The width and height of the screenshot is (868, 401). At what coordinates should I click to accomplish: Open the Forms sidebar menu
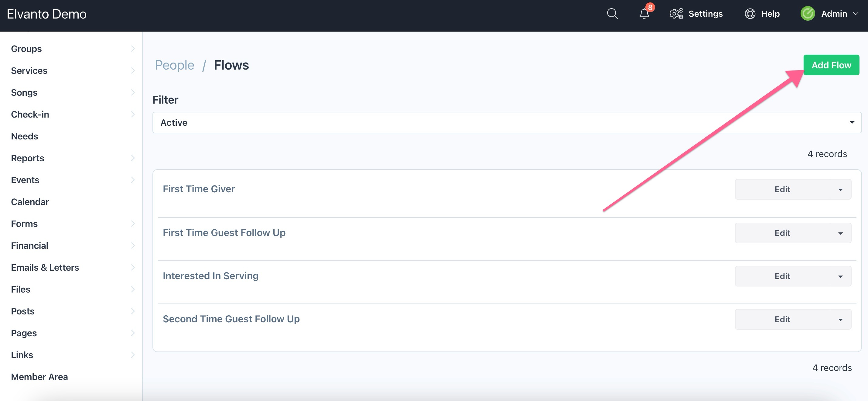pos(24,224)
